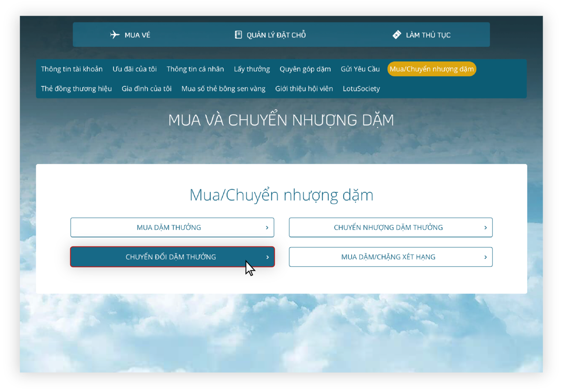Click the chevron arrow on MUA DẶM THƯỞNG

coord(266,227)
